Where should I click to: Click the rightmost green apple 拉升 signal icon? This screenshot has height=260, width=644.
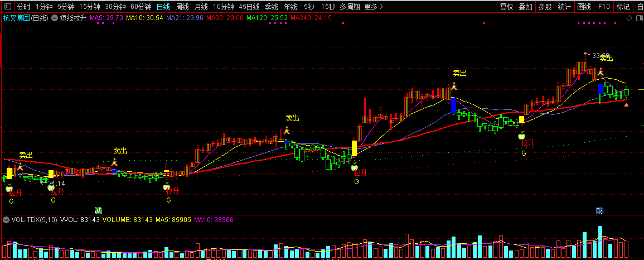[521, 135]
